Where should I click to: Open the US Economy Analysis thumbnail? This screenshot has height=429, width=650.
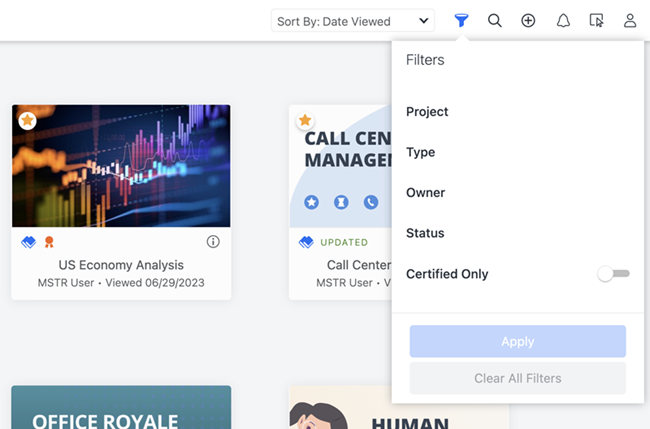click(121, 166)
